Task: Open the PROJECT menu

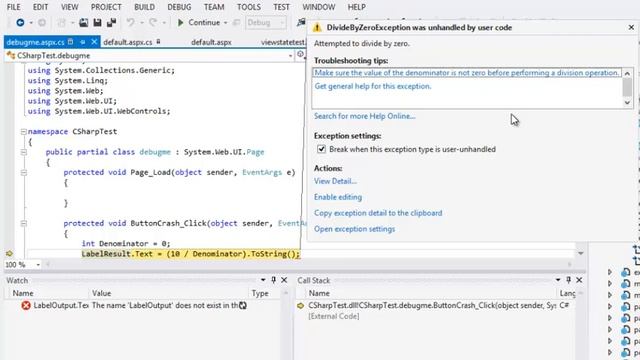Action: point(106,7)
